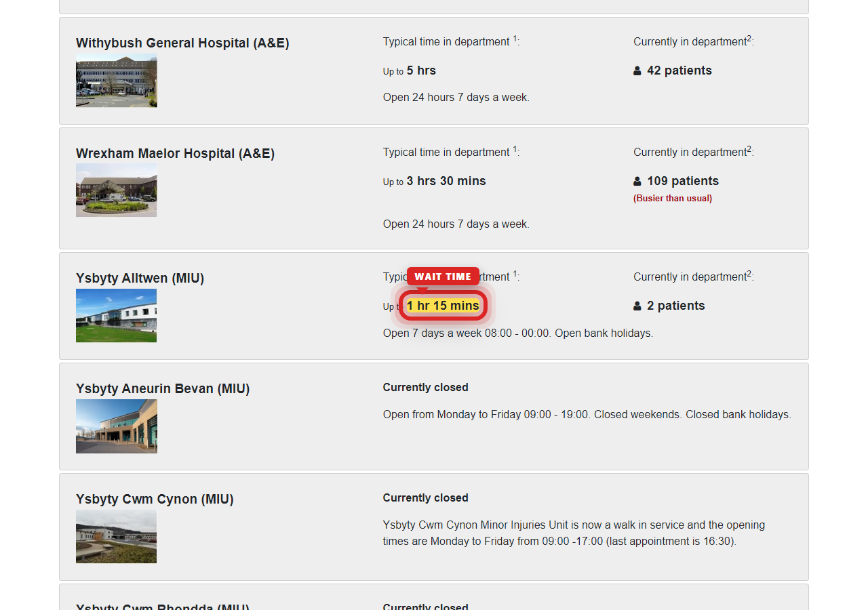Click 'Currently closed' under Ysbyty Cwm Cynon
This screenshot has height=610, width=868.
click(425, 497)
